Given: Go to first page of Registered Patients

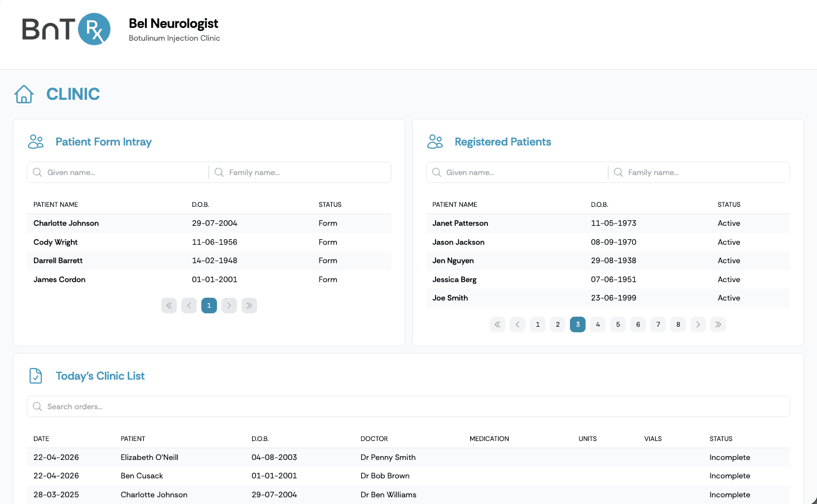Looking at the screenshot, I should click(x=497, y=324).
